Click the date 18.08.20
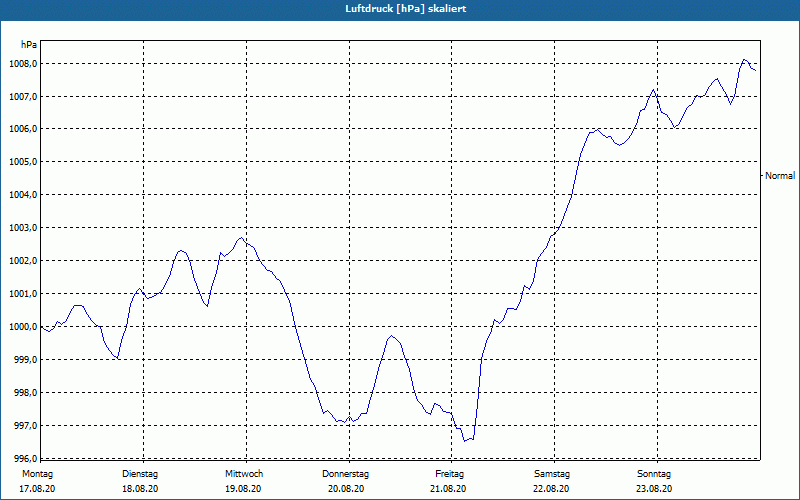Screen dimensions: 800x500 point(140,489)
